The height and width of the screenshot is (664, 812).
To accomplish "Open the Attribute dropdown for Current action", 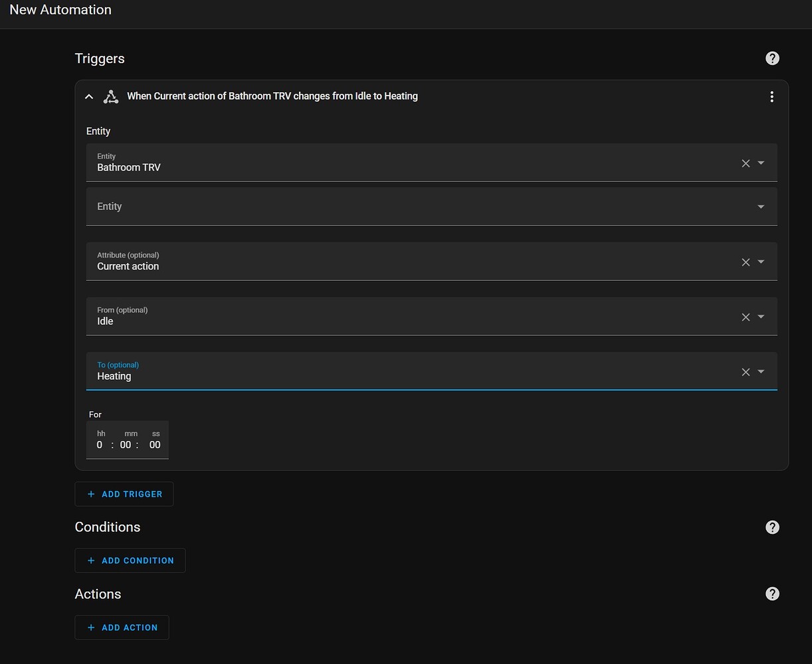I will pyautogui.click(x=760, y=262).
